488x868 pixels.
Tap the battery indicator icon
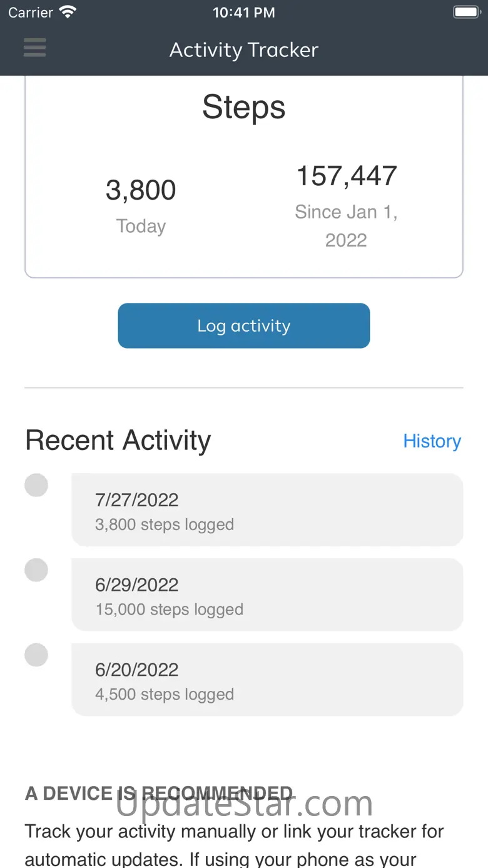466,12
